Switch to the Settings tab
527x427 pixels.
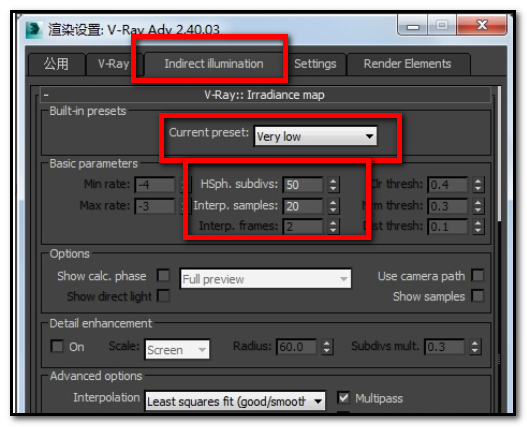(x=315, y=64)
